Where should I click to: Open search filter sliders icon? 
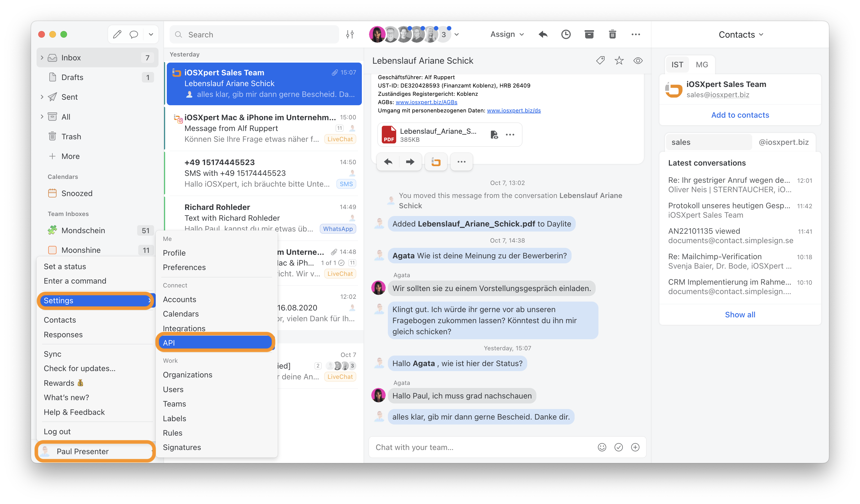350,34
